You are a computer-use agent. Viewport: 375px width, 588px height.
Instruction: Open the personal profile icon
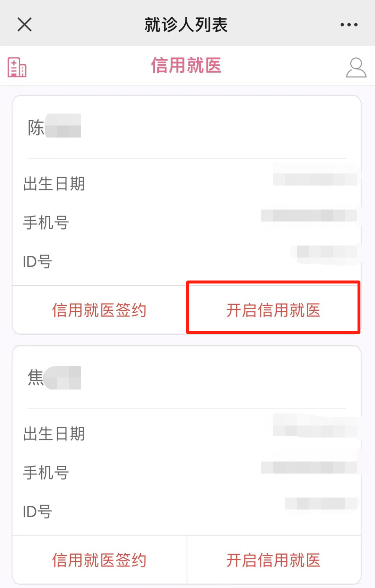[357, 68]
